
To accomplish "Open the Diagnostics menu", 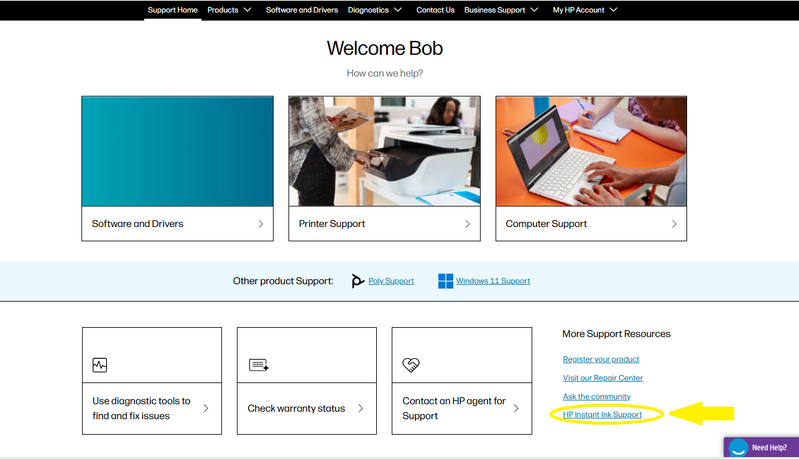I will coord(368,10).
